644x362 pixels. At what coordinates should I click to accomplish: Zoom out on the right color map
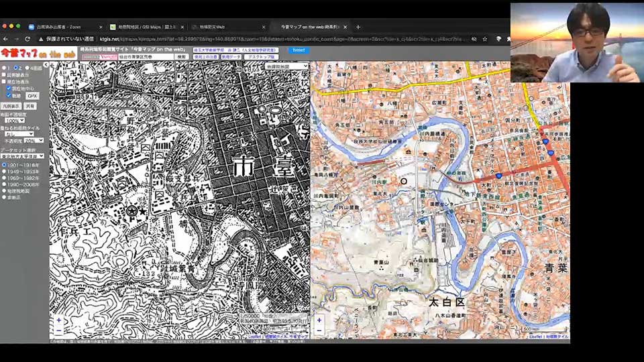(x=319, y=330)
